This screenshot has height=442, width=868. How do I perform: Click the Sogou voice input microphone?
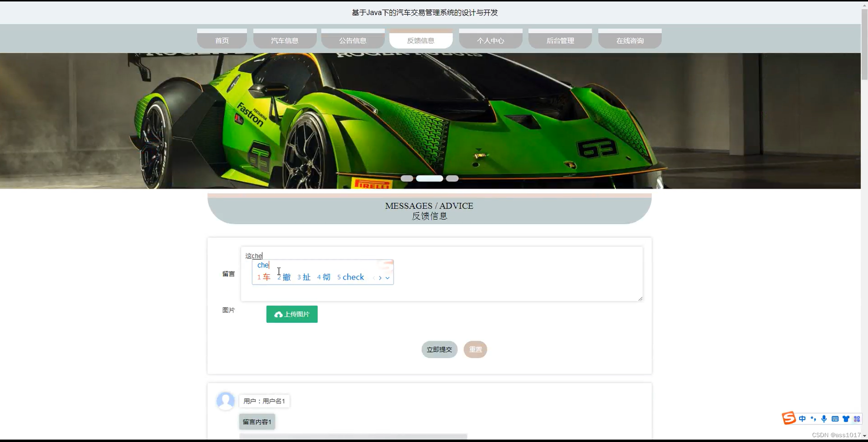(824, 419)
